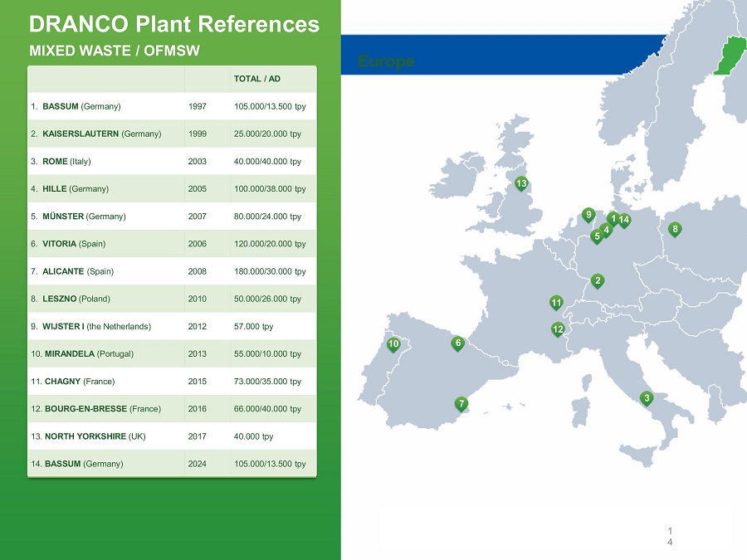Click the year 2003

[x=198, y=162]
